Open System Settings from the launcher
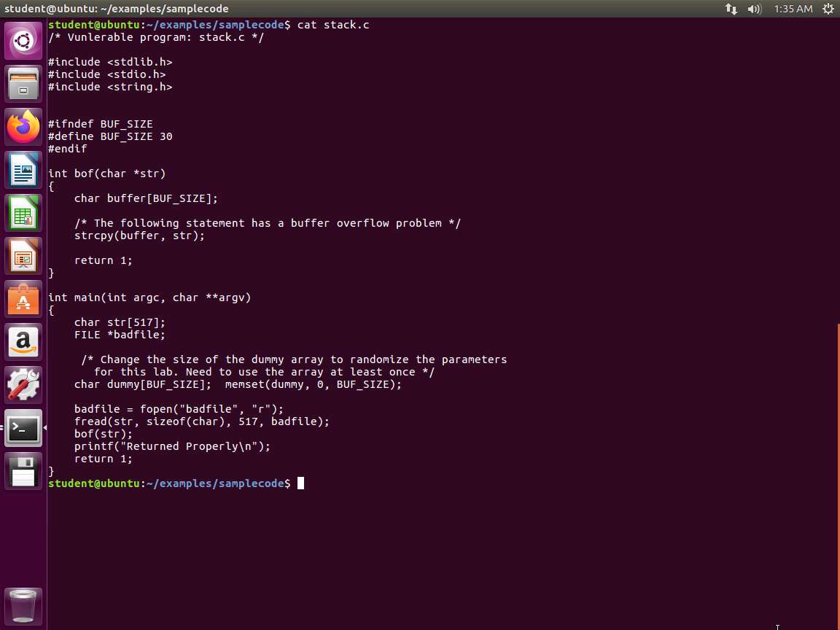This screenshot has height=630, width=840. pyautogui.click(x=23, y=385)
